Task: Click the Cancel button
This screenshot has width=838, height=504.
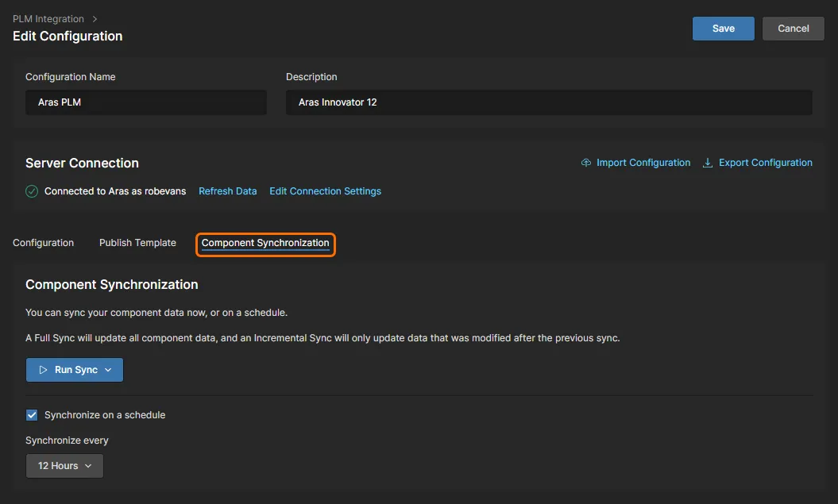Action: point(793,29)
